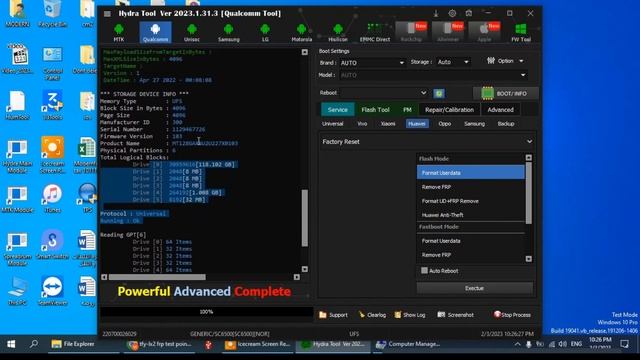The image size is (640, 360).
Task: Select the iTunes desktop icon
Action: pyautogui.click(x=52, y=199)
